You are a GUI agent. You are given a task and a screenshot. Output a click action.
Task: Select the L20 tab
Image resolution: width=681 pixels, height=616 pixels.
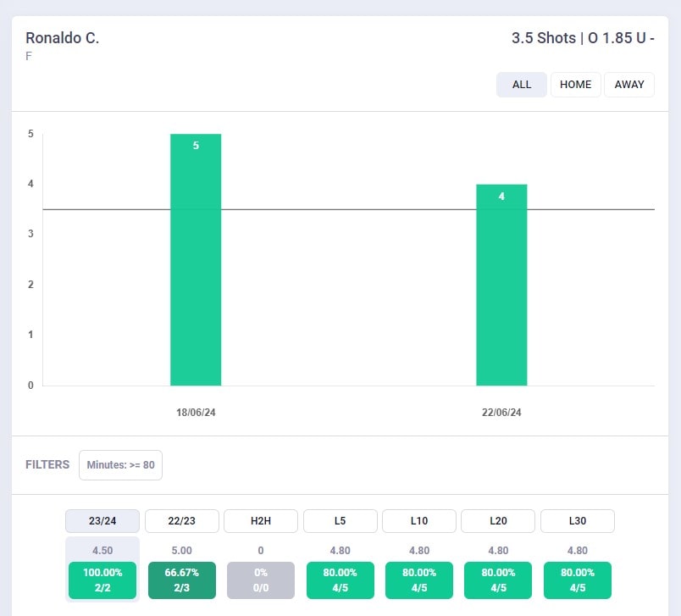498,521
